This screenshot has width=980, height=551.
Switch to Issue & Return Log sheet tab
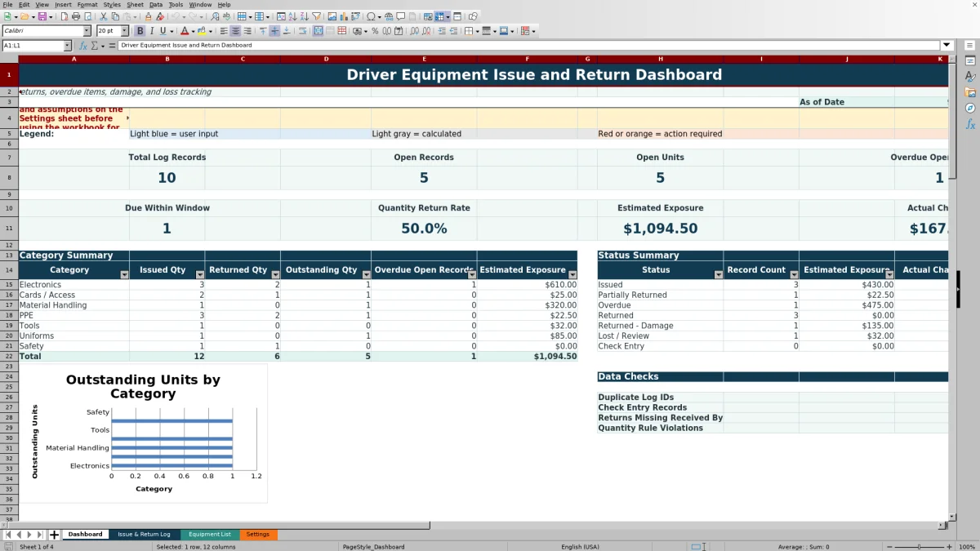(x=144, y=535)
